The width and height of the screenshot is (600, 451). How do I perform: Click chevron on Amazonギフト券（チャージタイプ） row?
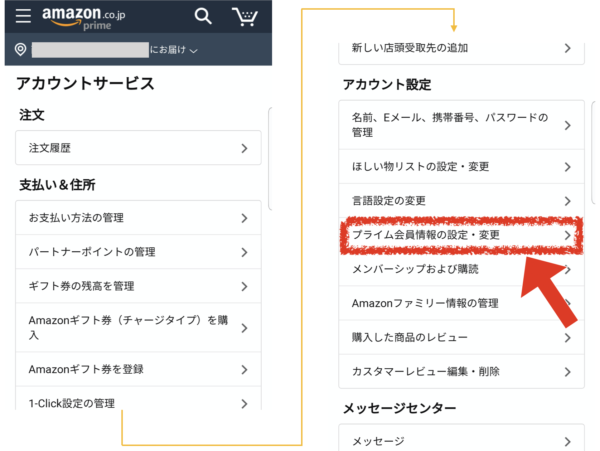tap(244, 328)
